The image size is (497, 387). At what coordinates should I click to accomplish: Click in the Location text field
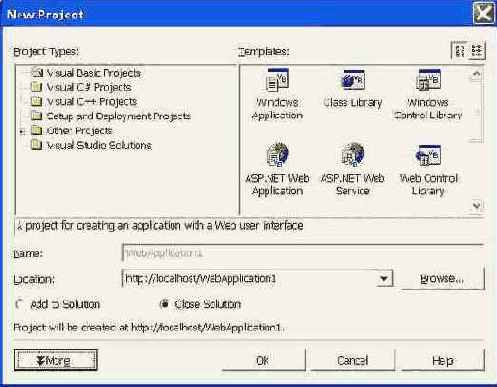(x=250, y=278)
